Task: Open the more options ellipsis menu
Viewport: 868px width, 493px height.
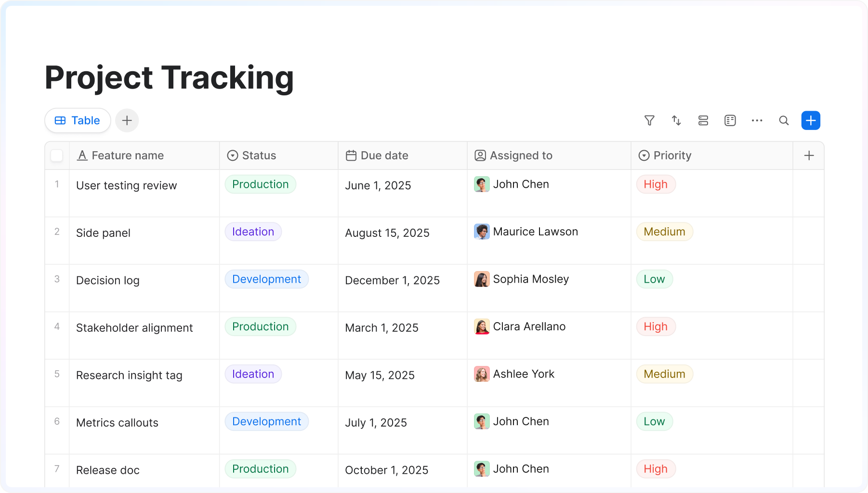Action: point(757,120)
